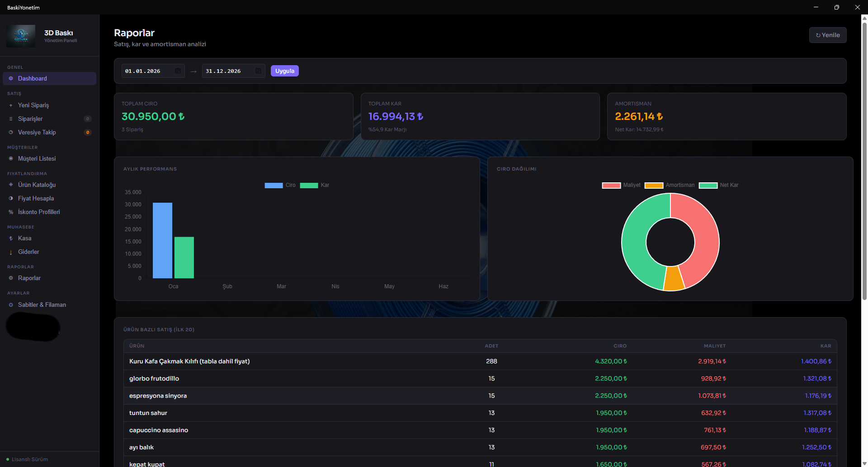
Task: Click the lira icon beside Kasa
Action: click(11, 238)
